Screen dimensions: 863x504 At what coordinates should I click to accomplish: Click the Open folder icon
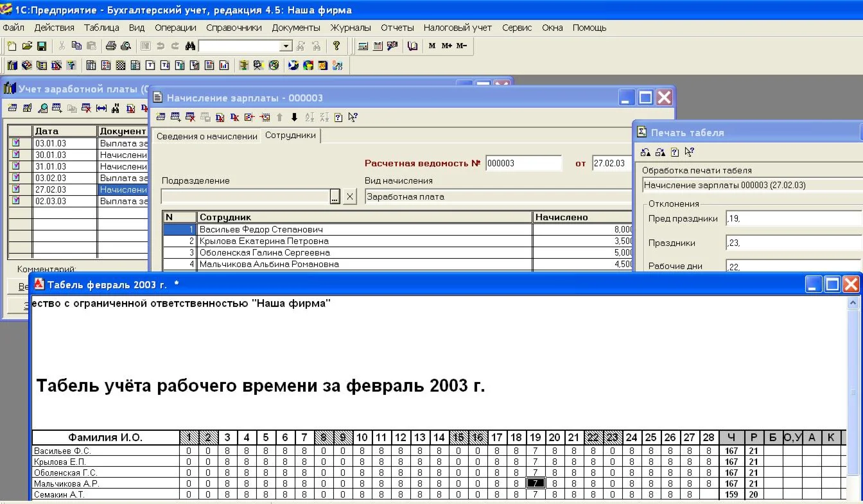coord(27,46)
